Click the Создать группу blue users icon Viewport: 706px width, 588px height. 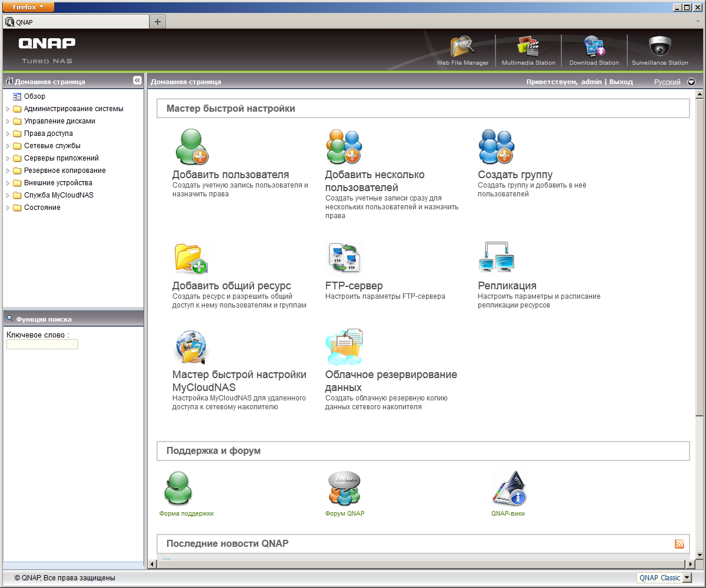497,146
